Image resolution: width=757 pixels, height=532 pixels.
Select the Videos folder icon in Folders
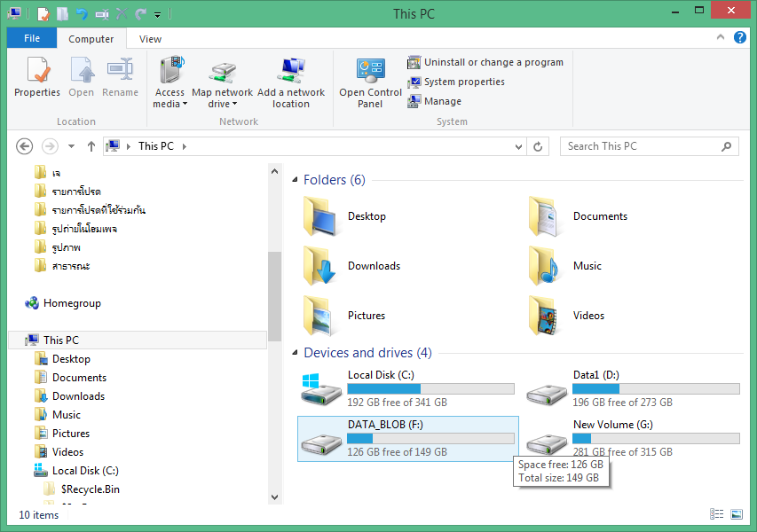click(545, 316)
